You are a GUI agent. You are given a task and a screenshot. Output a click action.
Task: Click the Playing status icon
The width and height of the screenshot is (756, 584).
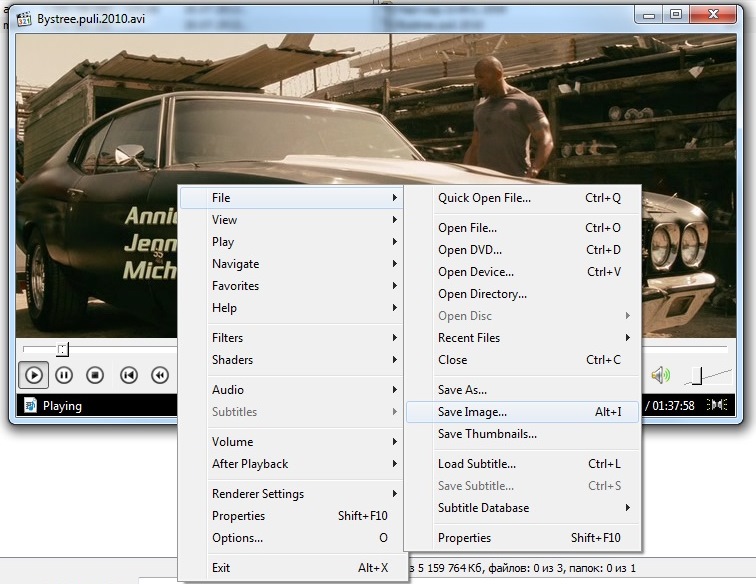pyautogui.click(x=31, y=406)
